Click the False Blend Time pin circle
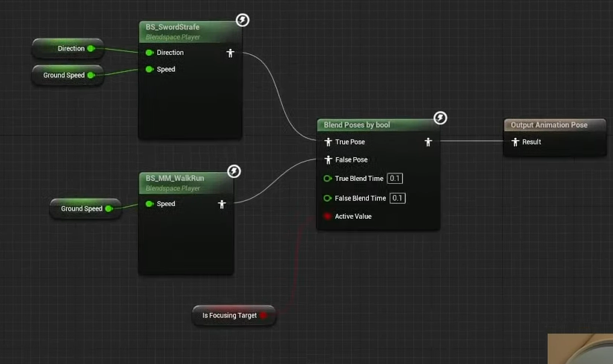This screenshot has height=364, width=613. point(327,198)
